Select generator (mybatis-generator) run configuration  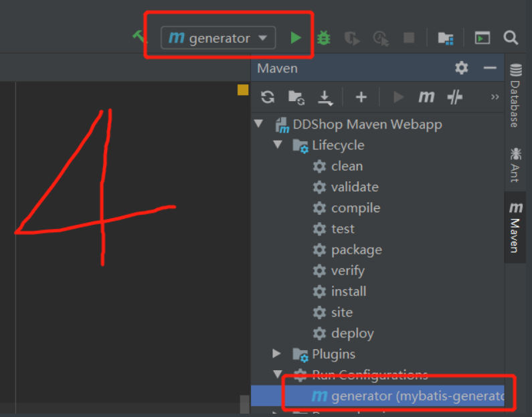(377, 396)
